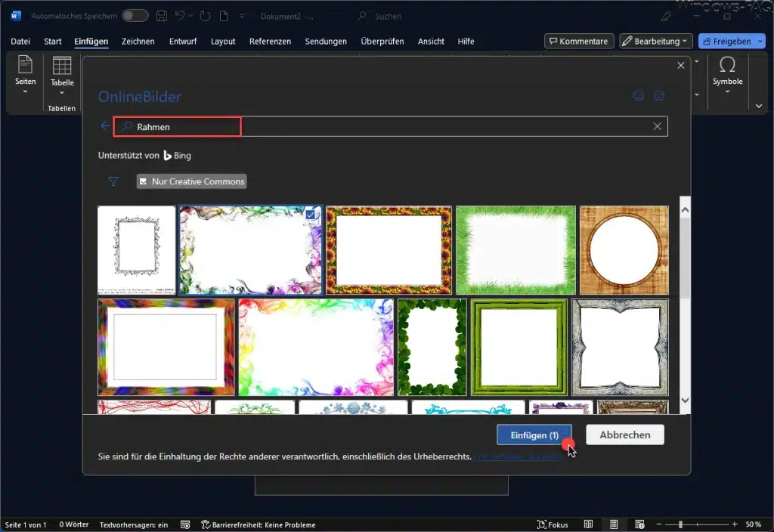
Task: Click the Einfügen (1) button
Action: tap(534, 435)
